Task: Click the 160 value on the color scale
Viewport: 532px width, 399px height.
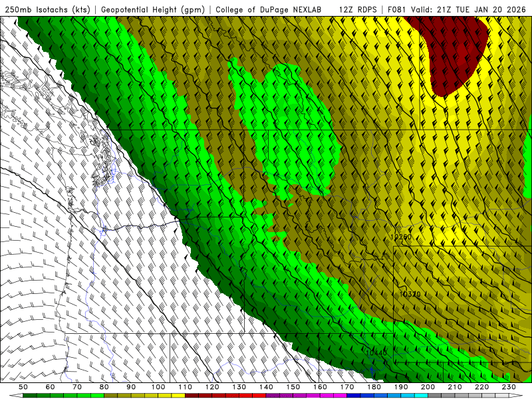Action: point(320,387)
